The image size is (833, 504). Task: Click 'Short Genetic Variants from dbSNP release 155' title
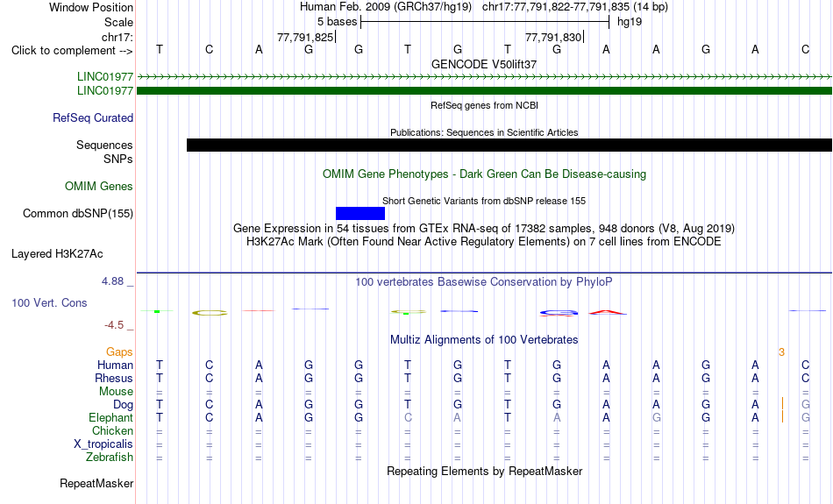click(x=484, y=201)
